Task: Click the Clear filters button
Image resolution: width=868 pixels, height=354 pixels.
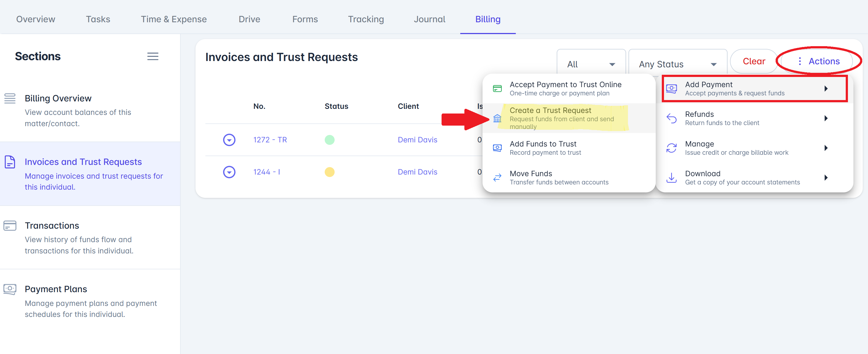Action: tap(754, 61)
